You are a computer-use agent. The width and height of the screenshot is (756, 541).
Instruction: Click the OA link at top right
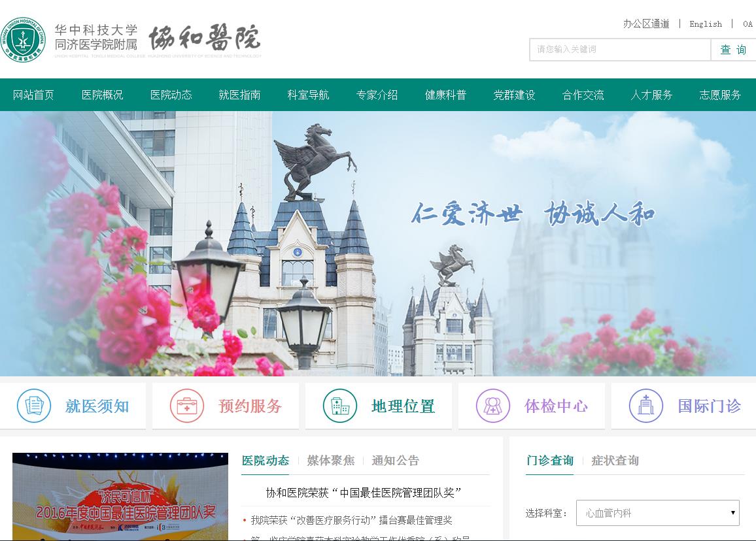(747, 24)
